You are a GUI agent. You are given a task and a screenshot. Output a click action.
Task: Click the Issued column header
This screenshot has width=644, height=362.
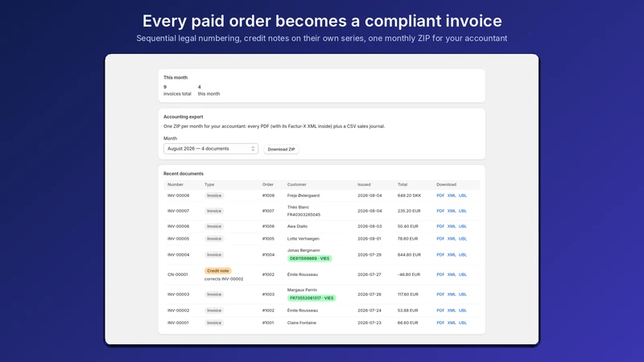click(x=364, y=185)
